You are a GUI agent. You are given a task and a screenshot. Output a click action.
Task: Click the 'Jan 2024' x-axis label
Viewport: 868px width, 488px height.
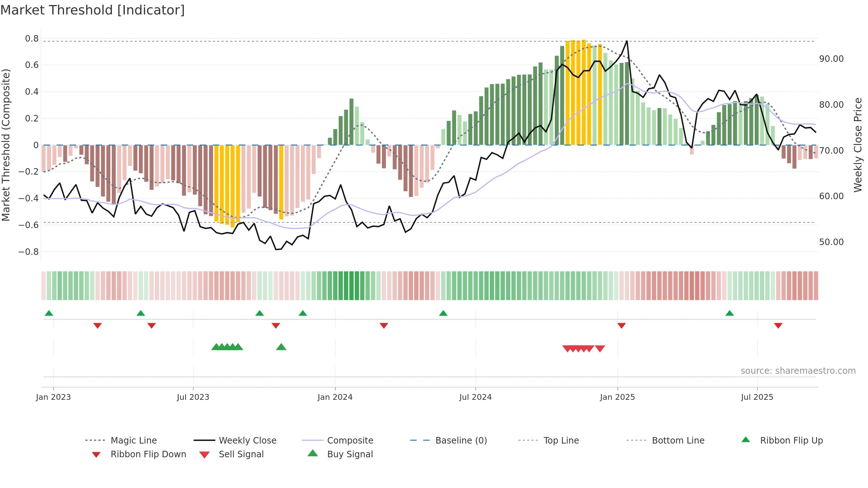pyautogui.click(x=335, y=397)
